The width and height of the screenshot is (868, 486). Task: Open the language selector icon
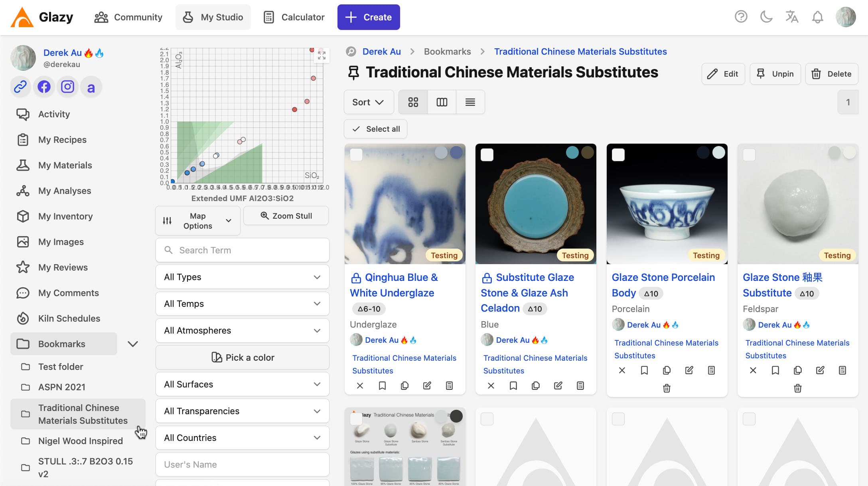(x=792, y=17)
